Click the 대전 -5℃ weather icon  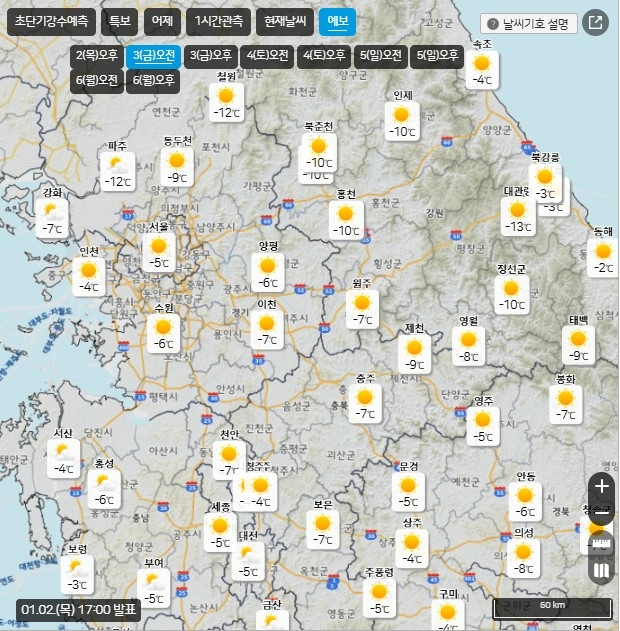(x=248, y=562)
